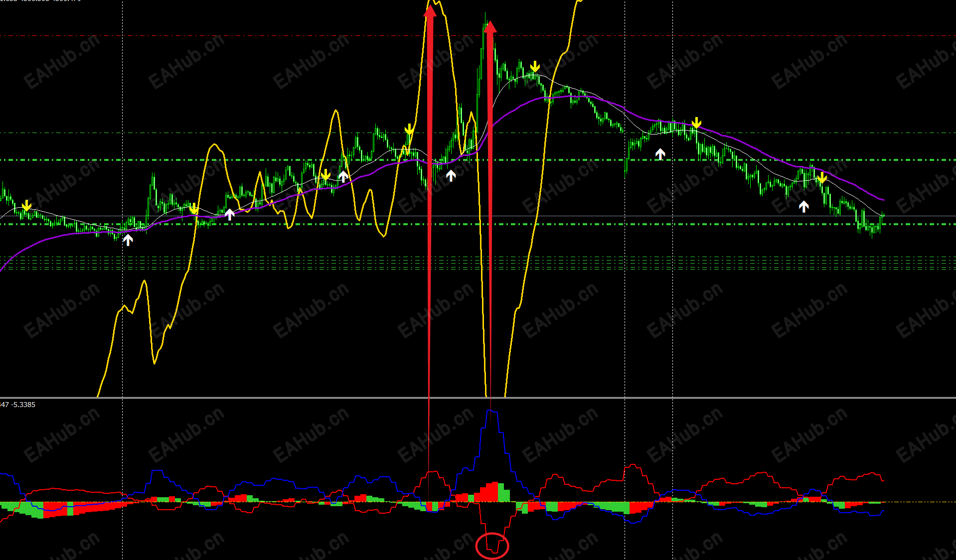Select the rightmost white up buy arrow

[803, 206]
